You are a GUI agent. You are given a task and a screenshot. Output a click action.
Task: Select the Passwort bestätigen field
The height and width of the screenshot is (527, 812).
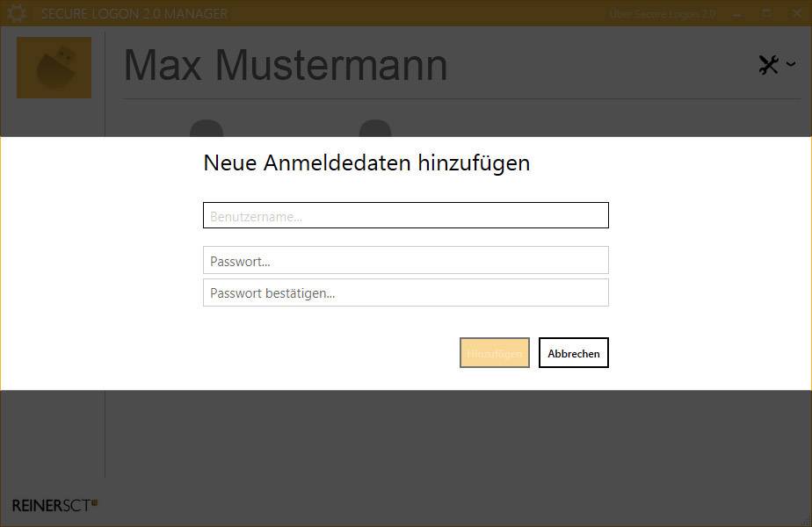[405, 292]
